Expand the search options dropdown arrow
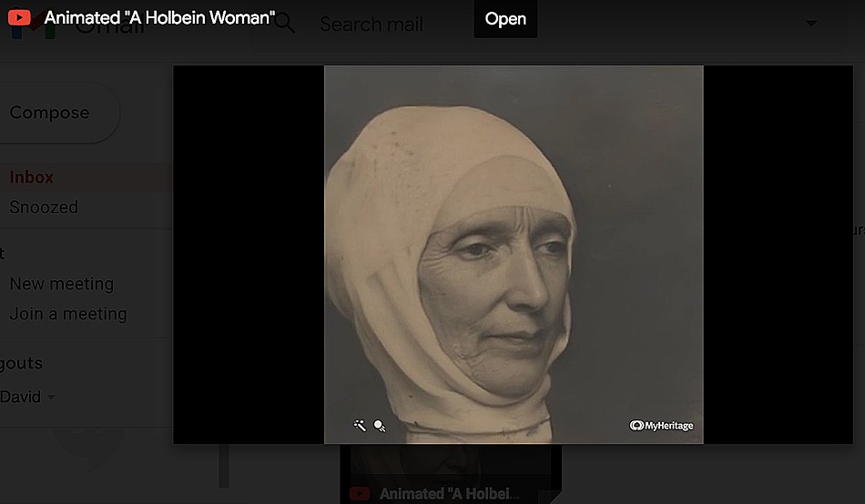 pyautogui.click(x=811, y=24)
